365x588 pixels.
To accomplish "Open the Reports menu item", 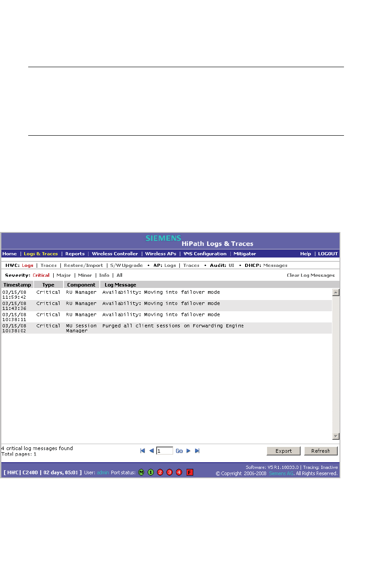I will (x=75, y=253).
